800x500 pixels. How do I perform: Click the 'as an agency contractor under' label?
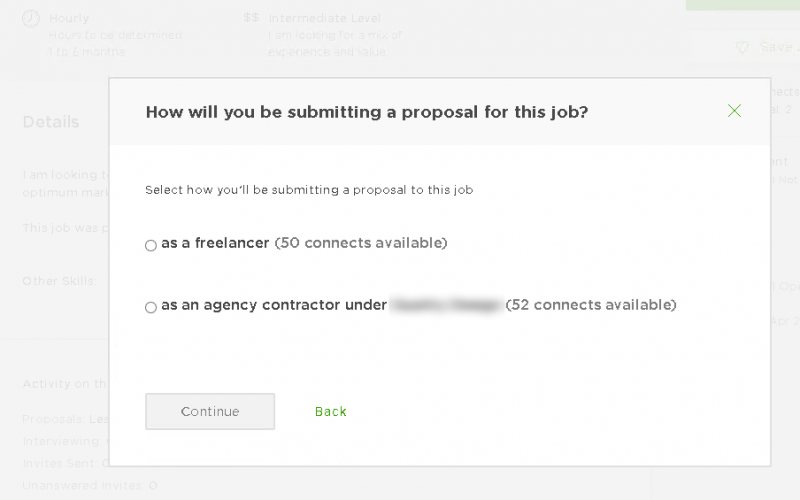[x=274, y=305]
